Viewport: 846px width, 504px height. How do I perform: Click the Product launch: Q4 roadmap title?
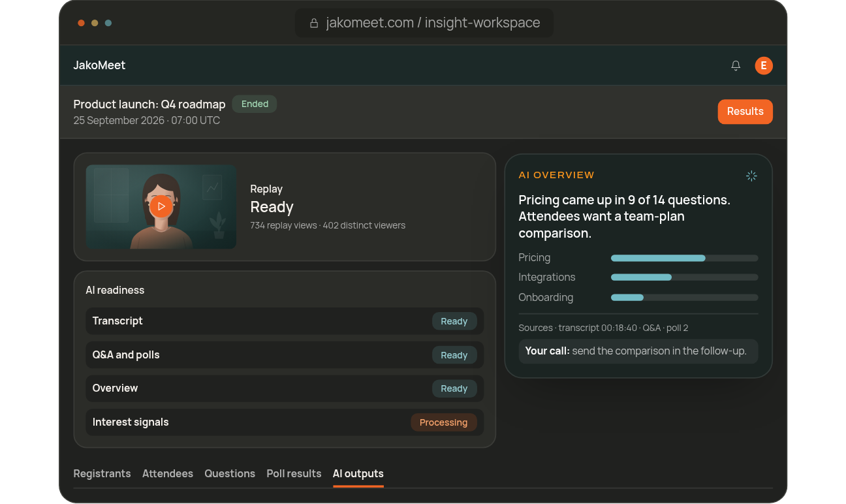[149, 104]
